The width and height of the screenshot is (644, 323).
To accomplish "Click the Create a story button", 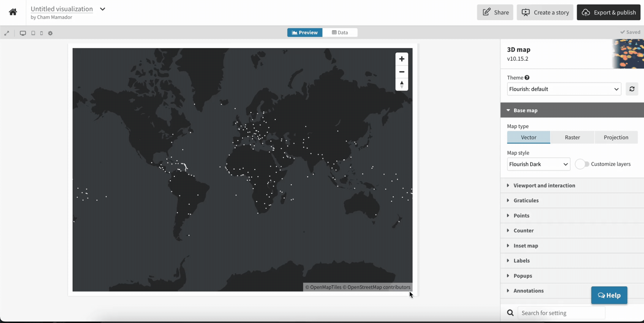I will (x=545, y=12).
